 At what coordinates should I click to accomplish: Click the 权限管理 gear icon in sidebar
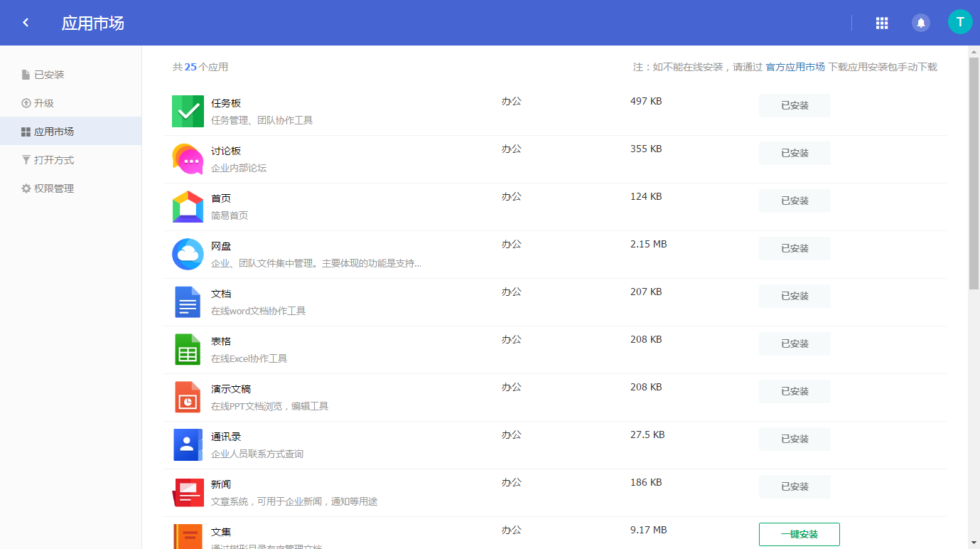point(26,188)
